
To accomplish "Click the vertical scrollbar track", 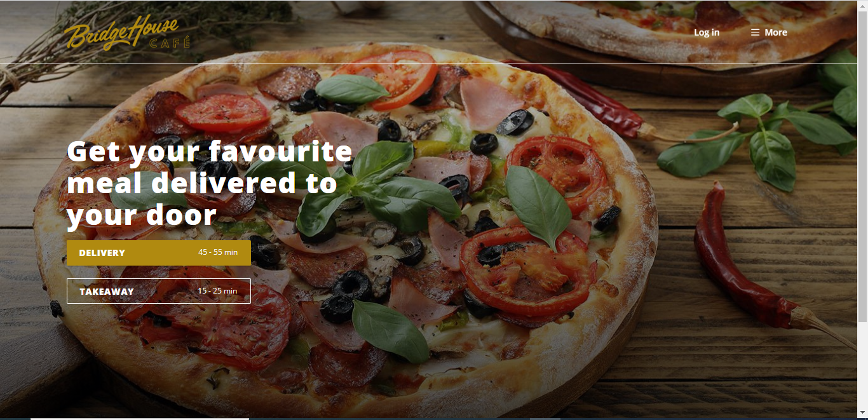I will coord(862,210).
